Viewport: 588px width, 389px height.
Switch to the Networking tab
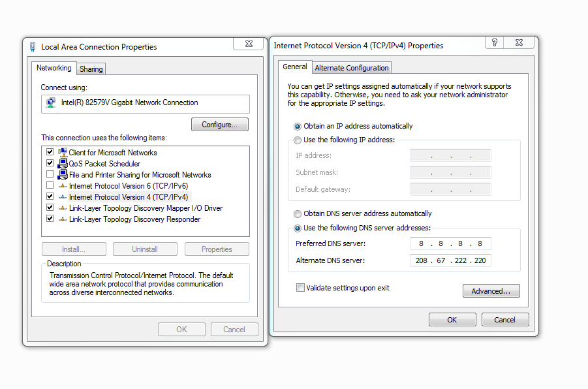54,68
